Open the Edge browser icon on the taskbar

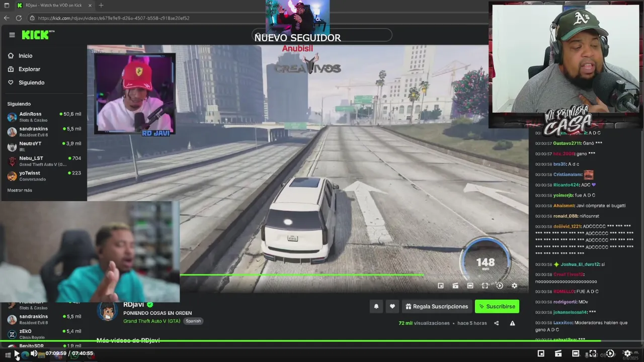pyautogui.click(x=25, y=355)
